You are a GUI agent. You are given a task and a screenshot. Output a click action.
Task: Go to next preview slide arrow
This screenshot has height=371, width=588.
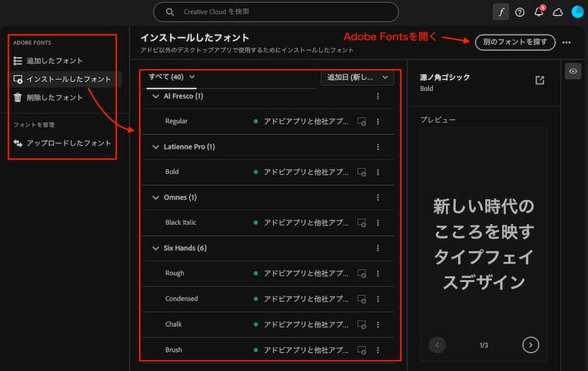pyautogui.click(x=531, y=345)
